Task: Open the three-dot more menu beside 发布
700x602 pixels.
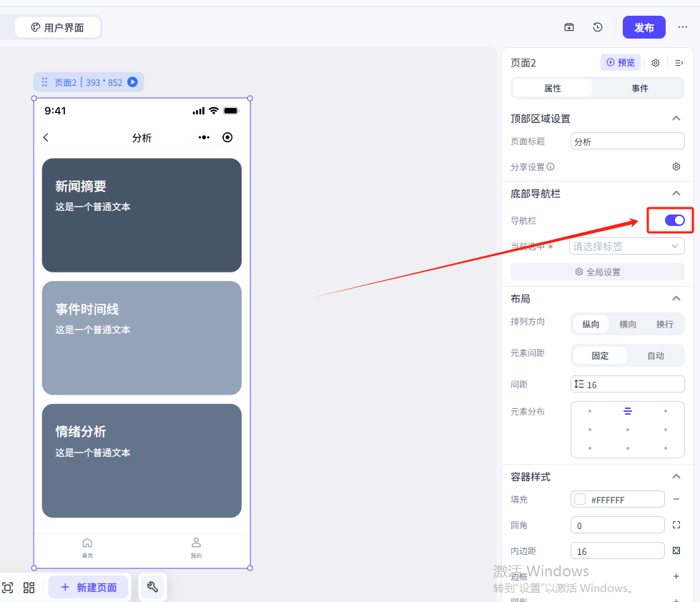Action: 683,27
